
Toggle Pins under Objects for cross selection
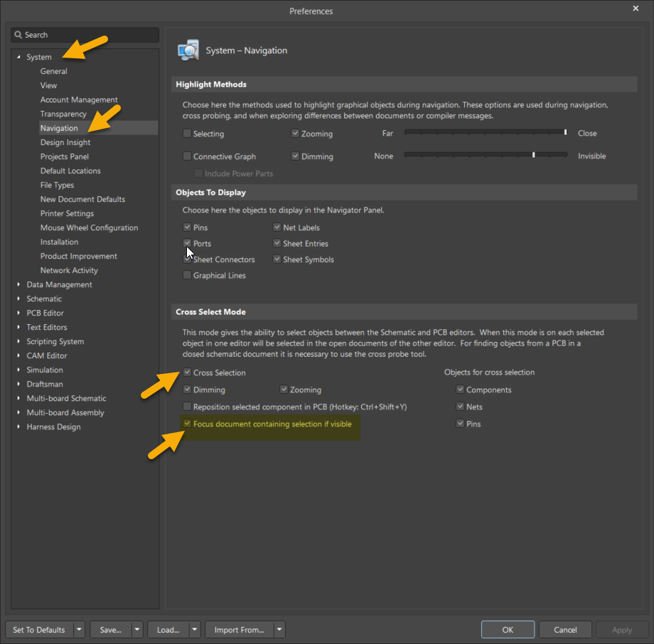[460, 424]
